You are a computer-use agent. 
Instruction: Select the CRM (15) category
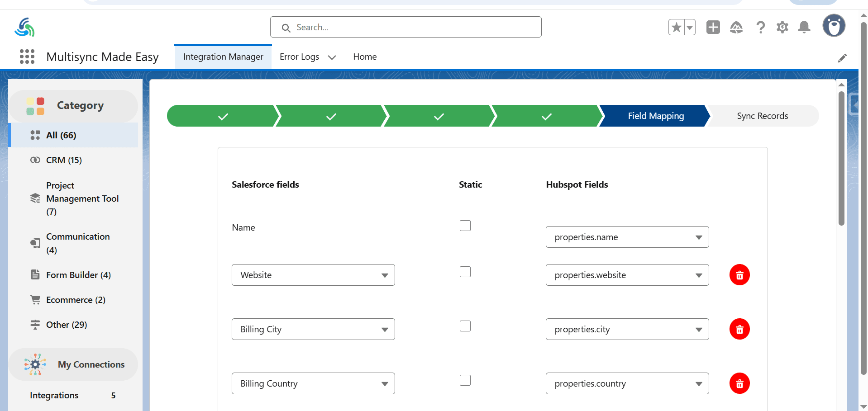tap(64, 160)
